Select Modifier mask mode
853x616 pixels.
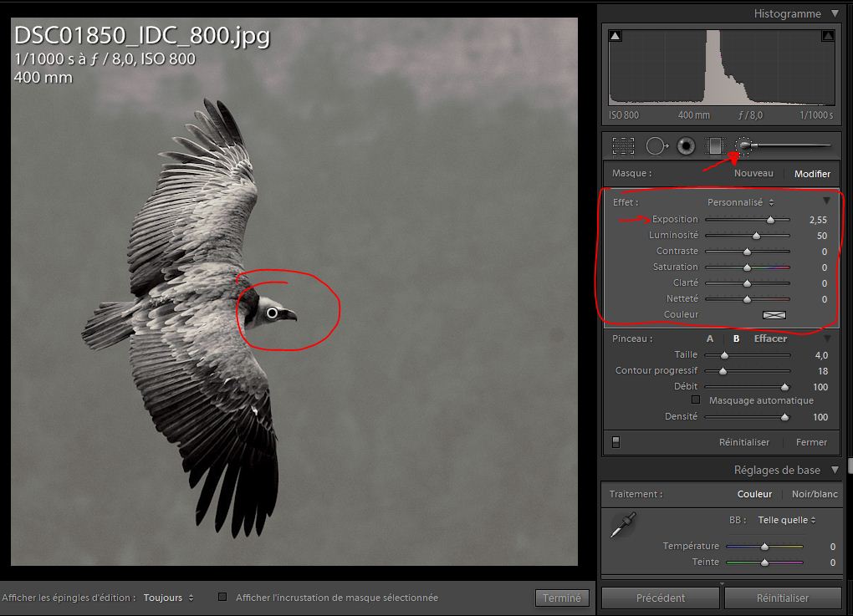pyautogui.click(x=812, y=174)
